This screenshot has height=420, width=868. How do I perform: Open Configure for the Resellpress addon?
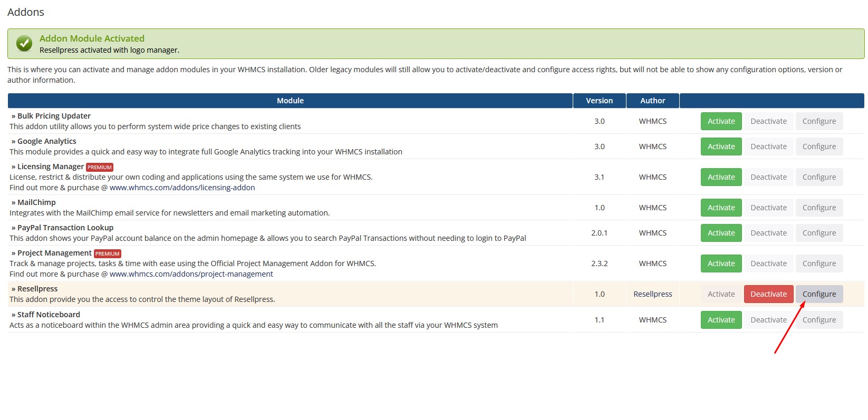tap(819, 294)
